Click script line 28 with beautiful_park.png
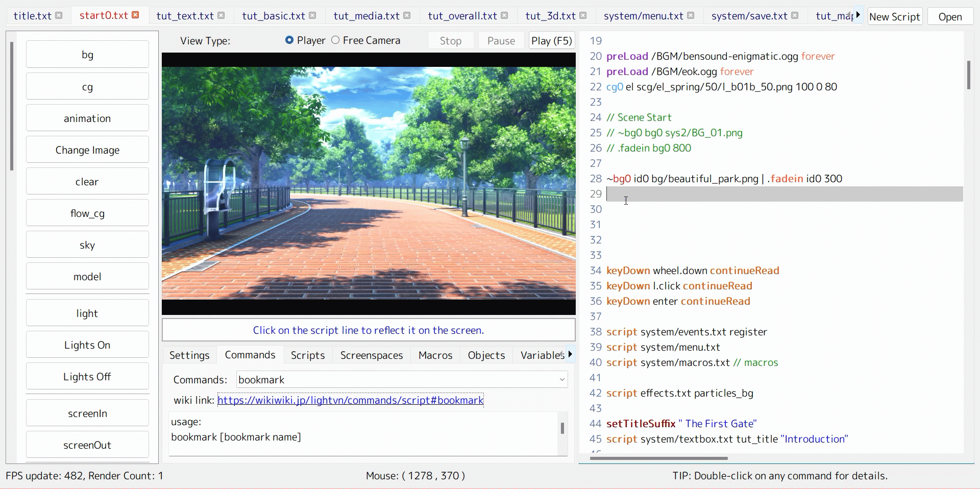Image resolution: width=980 pixels, height=489 pixels. coord(724,179)
